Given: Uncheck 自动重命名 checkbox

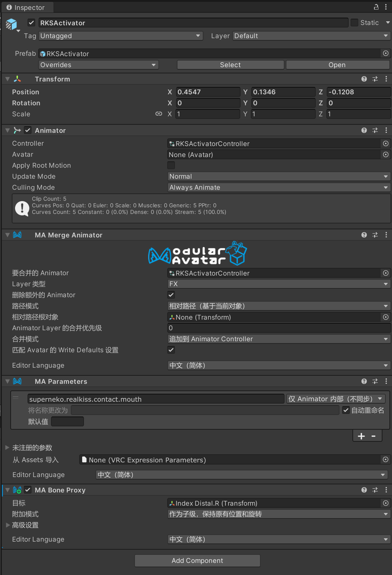Looking at the screenshot, I should coord(346,410).
